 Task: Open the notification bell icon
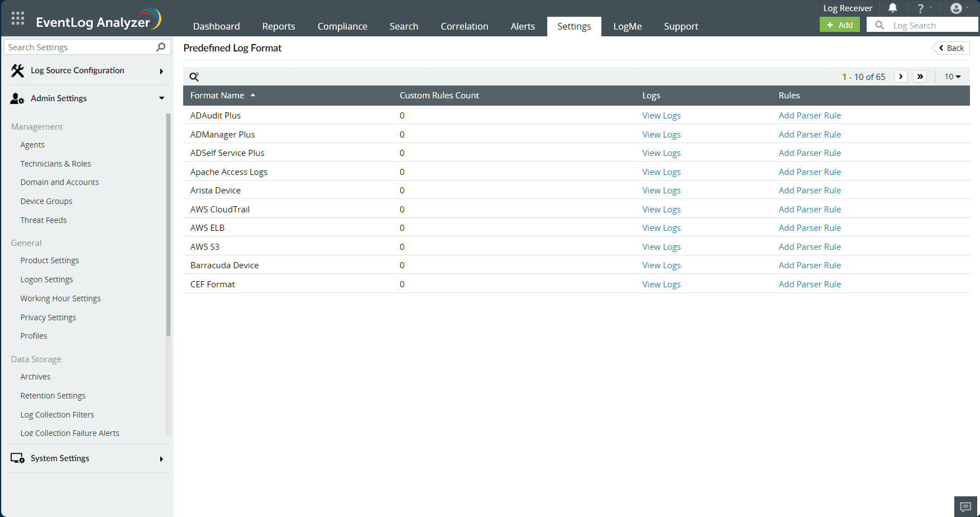892,8
